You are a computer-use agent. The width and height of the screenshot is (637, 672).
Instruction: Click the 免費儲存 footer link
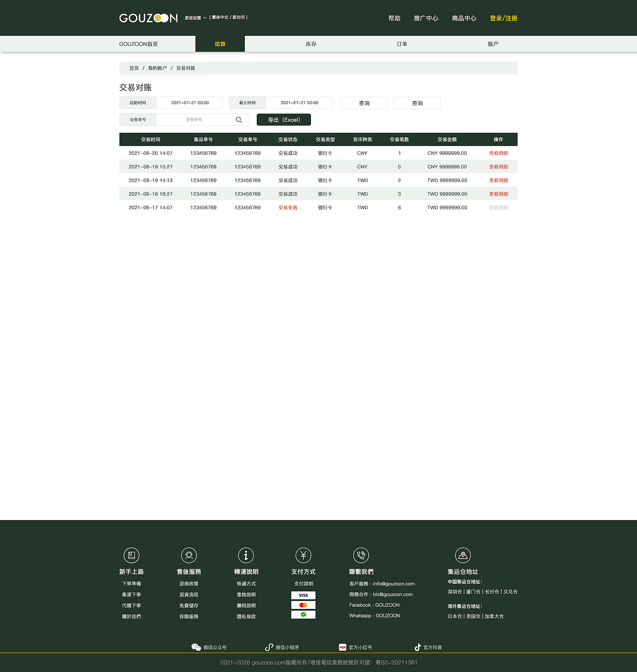coord(189,605)
